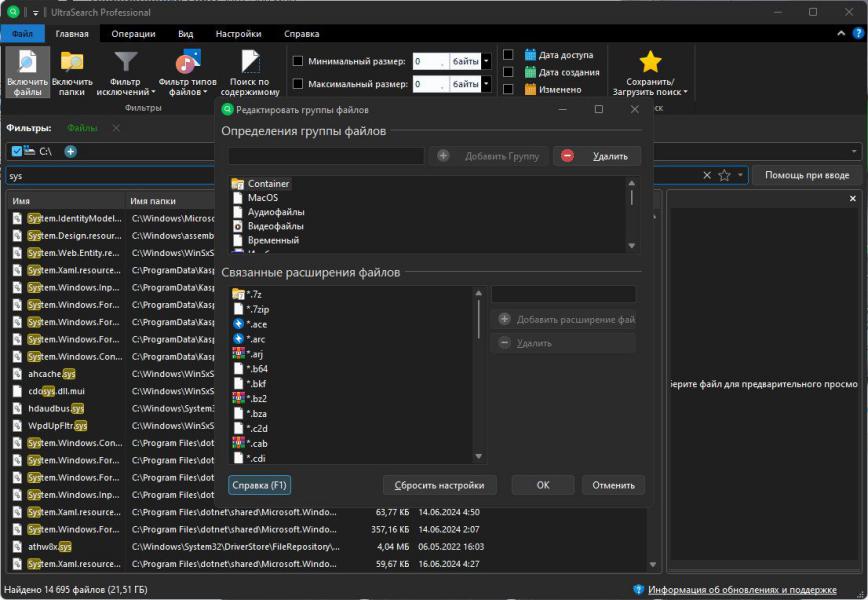Clear the search box with the X icon
The image size is (868, 600).
tap(707, 175)
